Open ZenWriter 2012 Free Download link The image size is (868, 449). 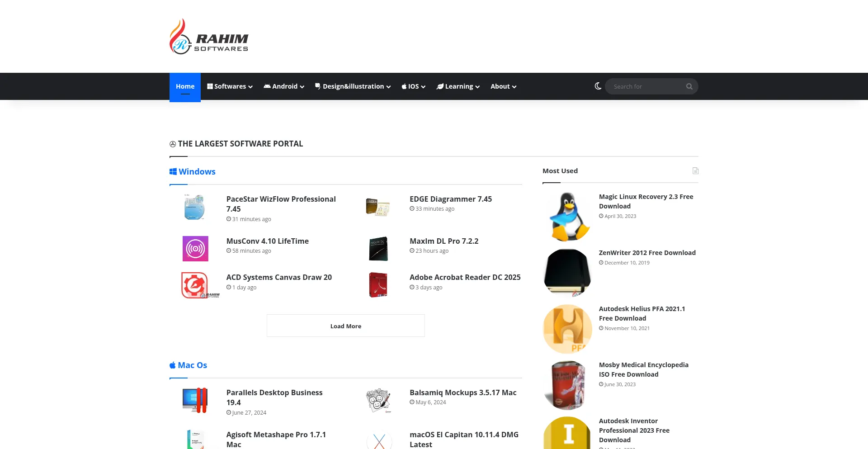[x=647, y=253]
